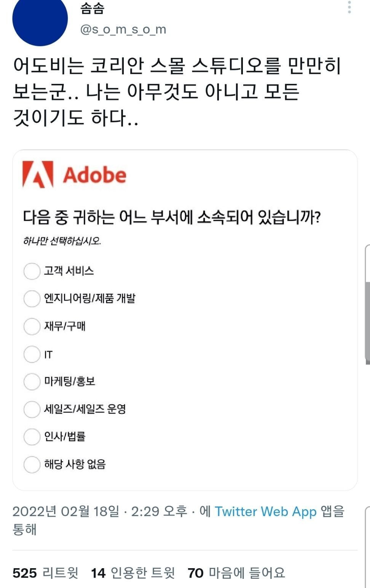Open the @s_o_m_s_o_m profile handle
Image resolution: width=370 pixels, height=588 pixels.
pyautogui.click(x=123, y=29)
